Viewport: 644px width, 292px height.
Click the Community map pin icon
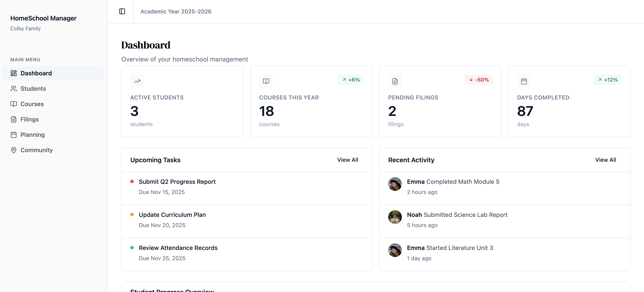tap(13, 150)
